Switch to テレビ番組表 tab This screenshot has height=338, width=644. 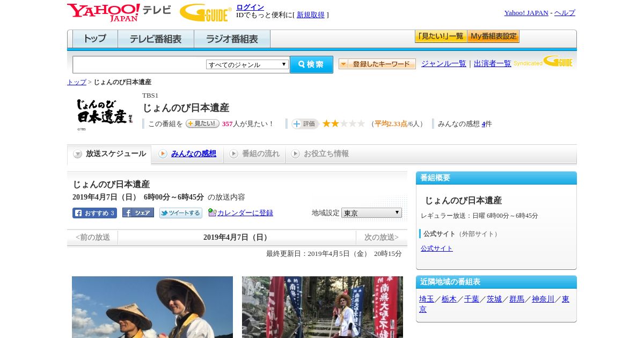click(x=156, y=39)
